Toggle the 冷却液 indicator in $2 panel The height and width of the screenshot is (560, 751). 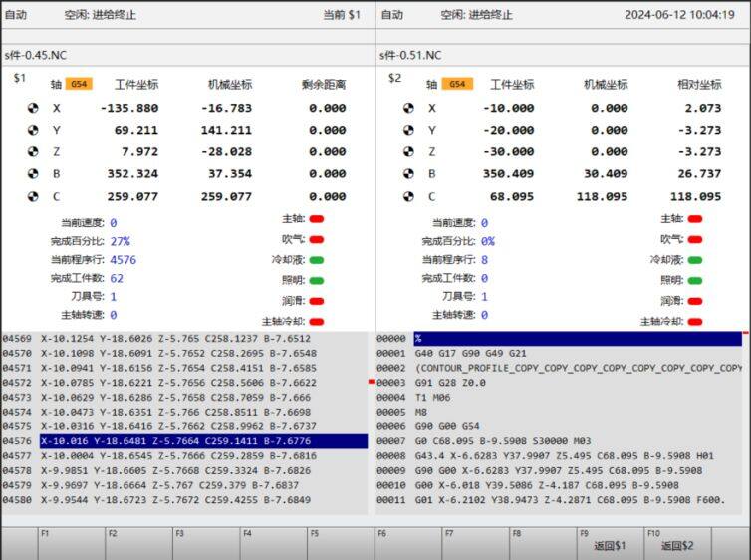pyautogui.click(x=695, y=260)
